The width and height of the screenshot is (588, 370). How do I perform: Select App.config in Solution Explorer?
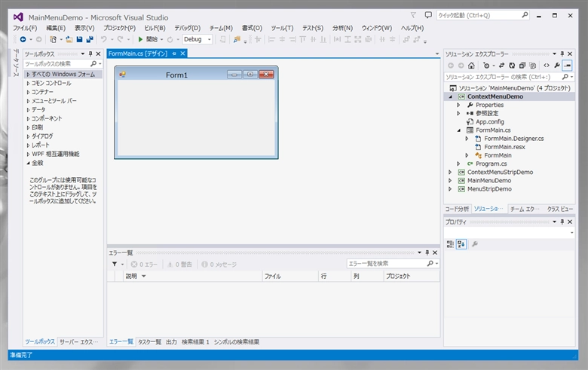[x=490, y=122]
